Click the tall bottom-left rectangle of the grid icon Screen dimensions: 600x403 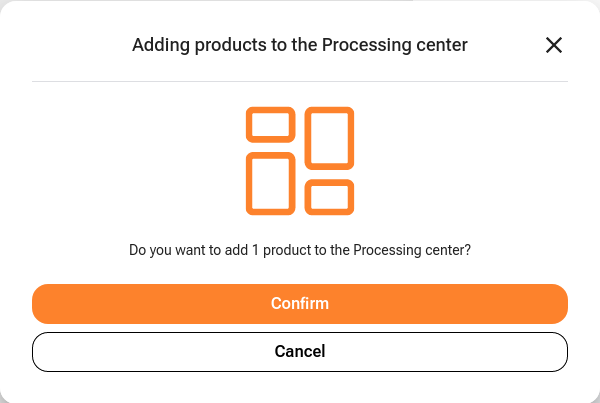point(271,183)
